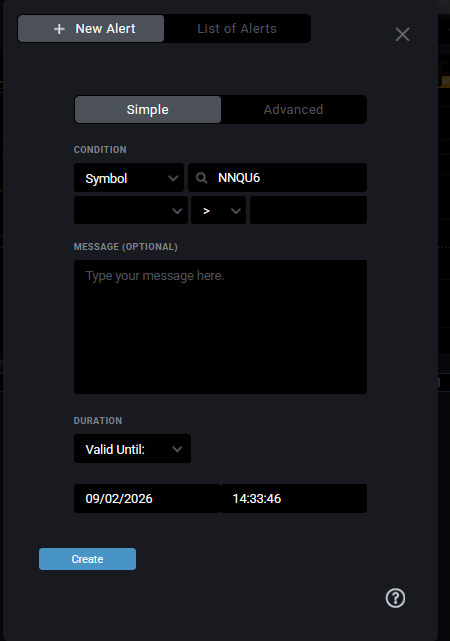Click the 09/02/2026 date field
The image size is (450, 641).
(147, 499)
